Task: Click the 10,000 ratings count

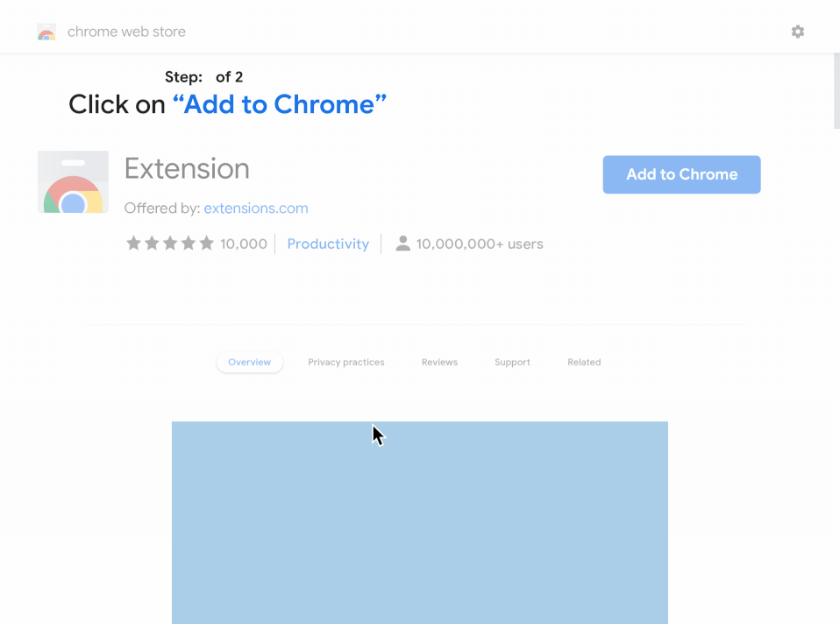Action: pos(244,244)
